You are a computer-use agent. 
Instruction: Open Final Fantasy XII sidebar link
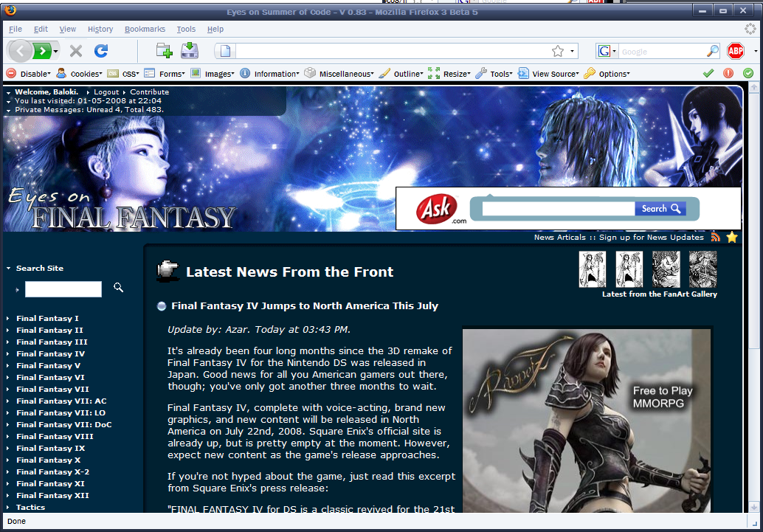(52, 496)
